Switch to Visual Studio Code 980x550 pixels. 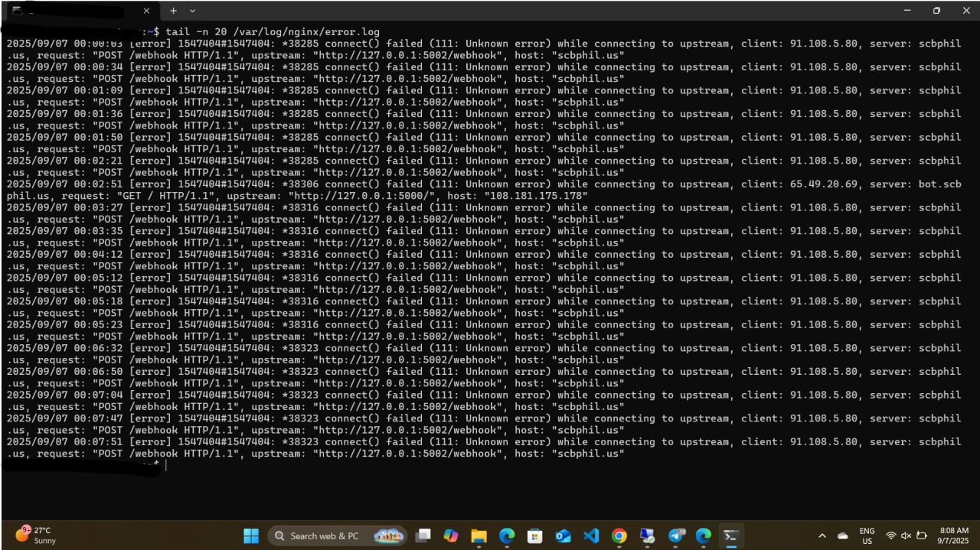coord(591,535)
